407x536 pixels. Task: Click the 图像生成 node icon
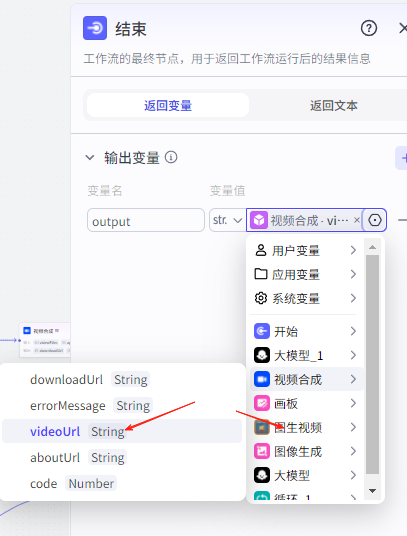(x=262, y=451)
